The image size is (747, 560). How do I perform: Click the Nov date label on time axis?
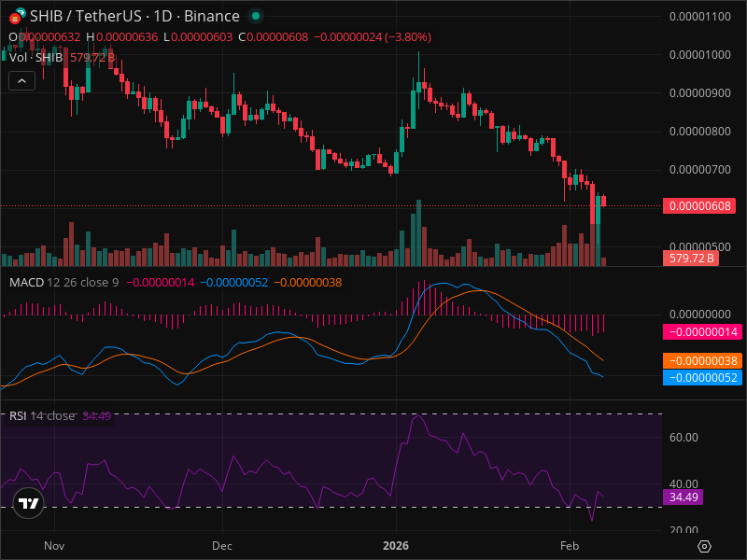(x=54, y=546)
